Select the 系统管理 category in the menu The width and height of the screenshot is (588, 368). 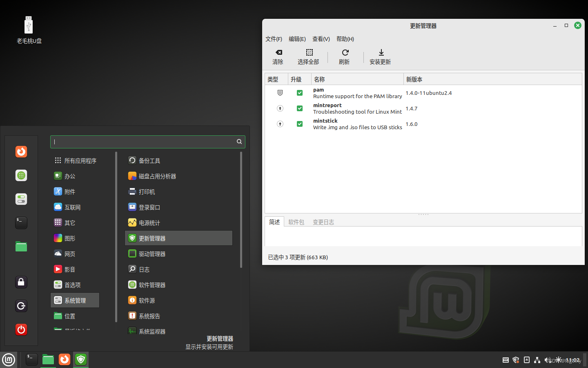[75, 300]
